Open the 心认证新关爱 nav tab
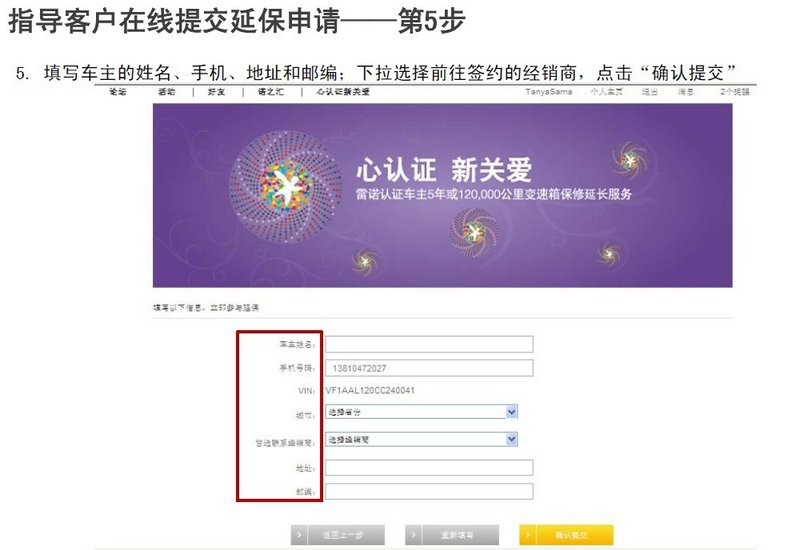Image resolution: width=800 pixels, height=550 pixels. 343,92
